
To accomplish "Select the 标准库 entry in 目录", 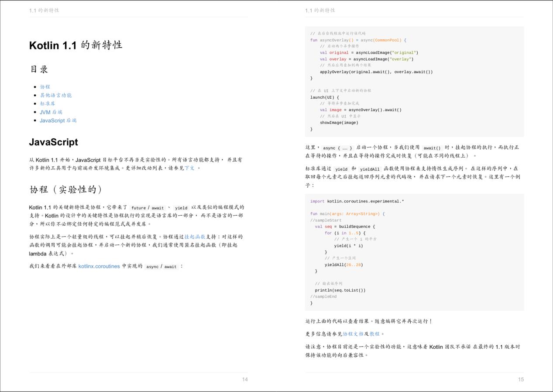I will click(x=48, y=103).
